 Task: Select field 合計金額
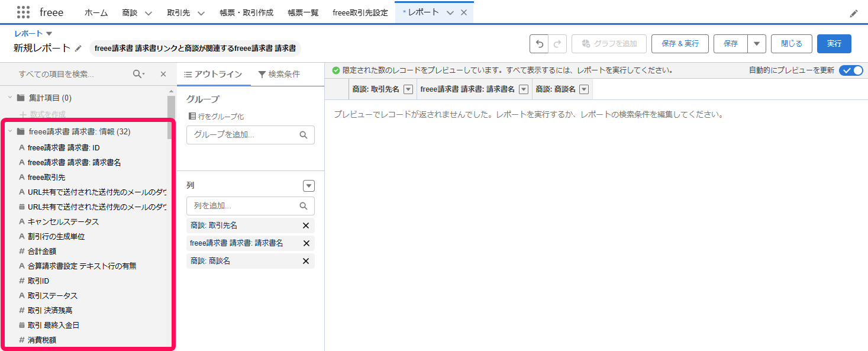[x=42, y=251]
